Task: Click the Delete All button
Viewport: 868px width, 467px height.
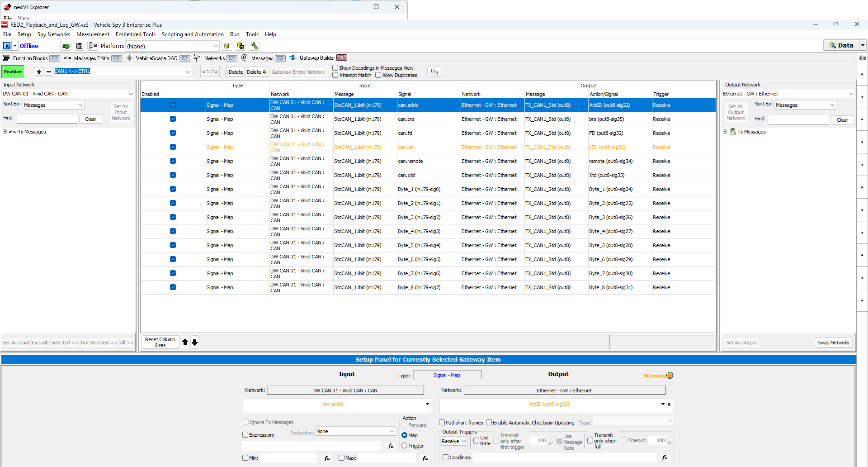Action: tap(257, 72)
